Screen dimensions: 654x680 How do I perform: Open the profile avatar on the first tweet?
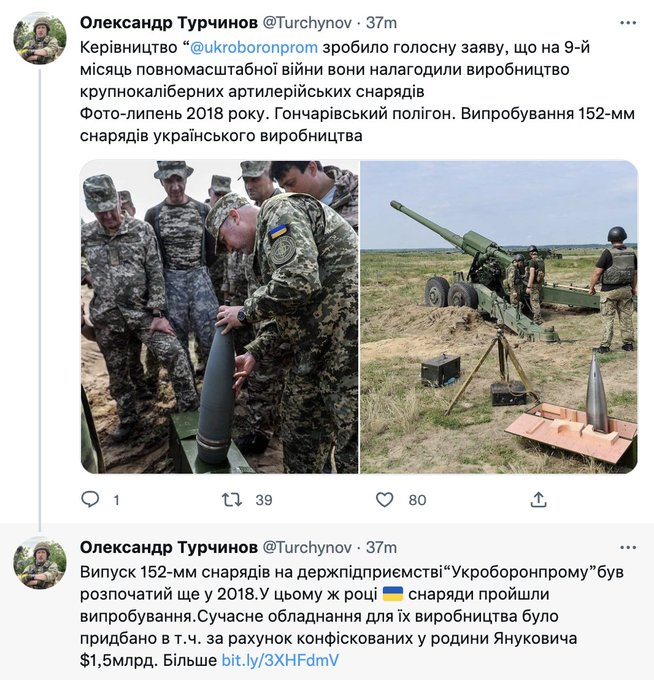40,38
